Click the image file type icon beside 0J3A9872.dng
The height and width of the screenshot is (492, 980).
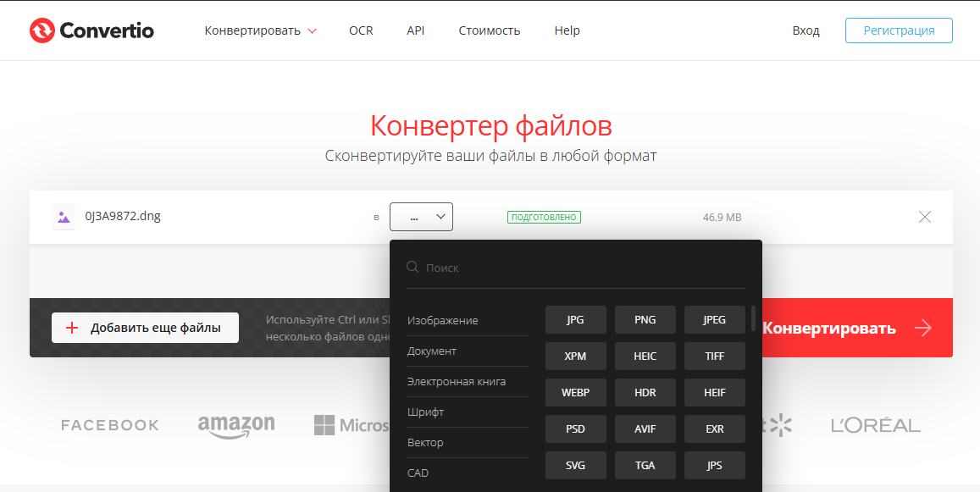pos(64,217)
